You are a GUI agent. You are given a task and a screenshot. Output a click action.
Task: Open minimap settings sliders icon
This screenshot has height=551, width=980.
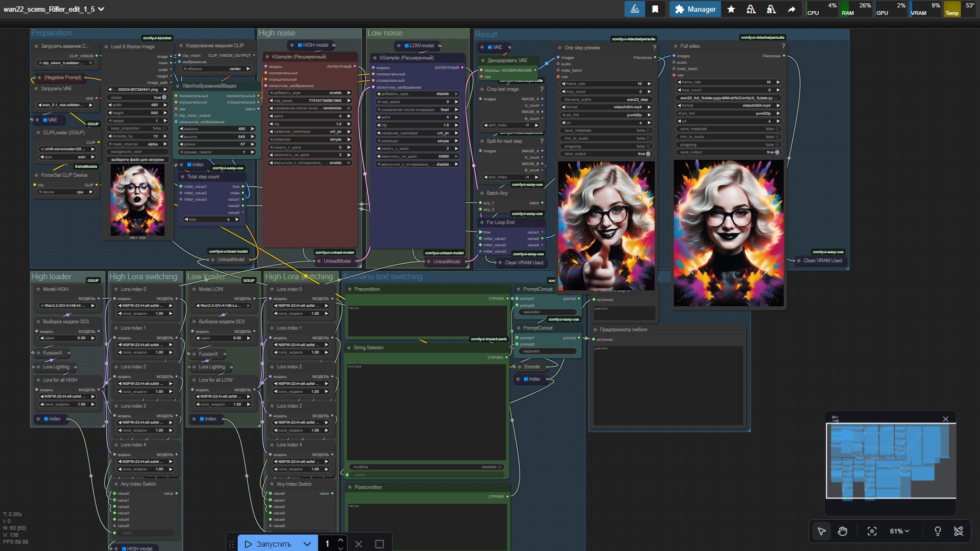pos(835,419)
